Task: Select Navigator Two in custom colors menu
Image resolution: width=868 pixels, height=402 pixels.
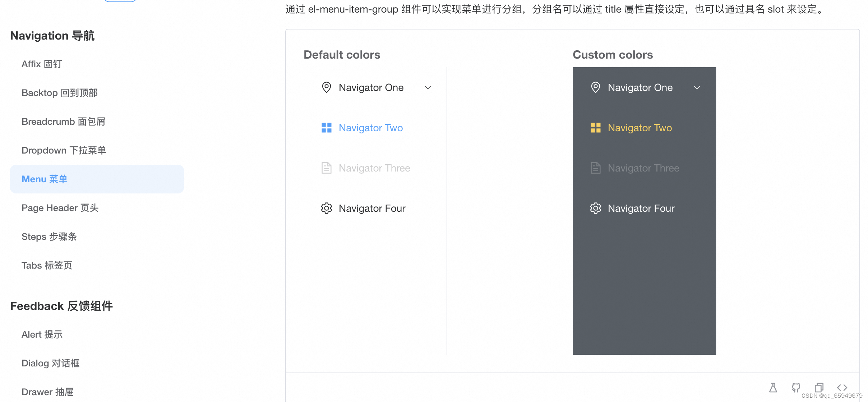Action: pyautogui.click(x=640, y=128)
